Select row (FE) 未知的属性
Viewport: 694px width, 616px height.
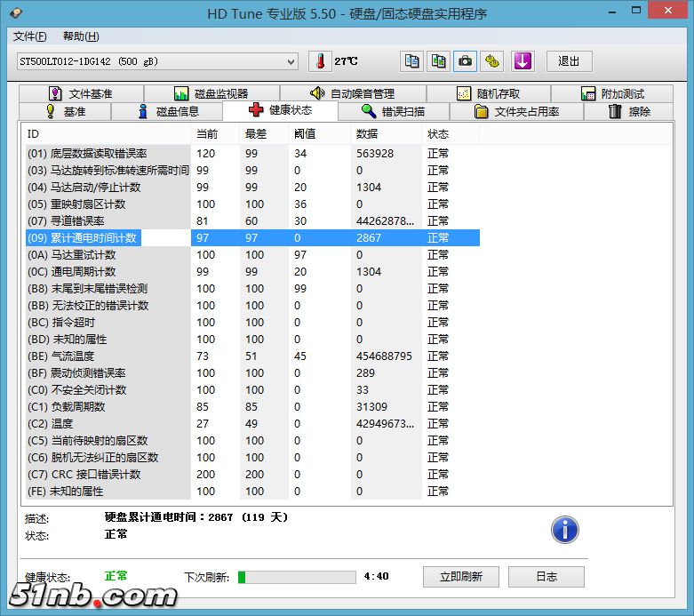point(252,492)
